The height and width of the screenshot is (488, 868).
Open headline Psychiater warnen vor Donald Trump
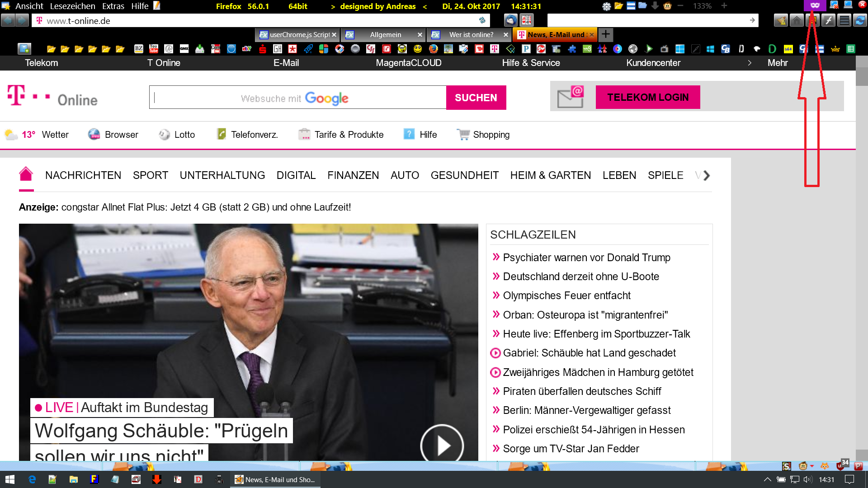pyautogui.click(x=586, y=258)
